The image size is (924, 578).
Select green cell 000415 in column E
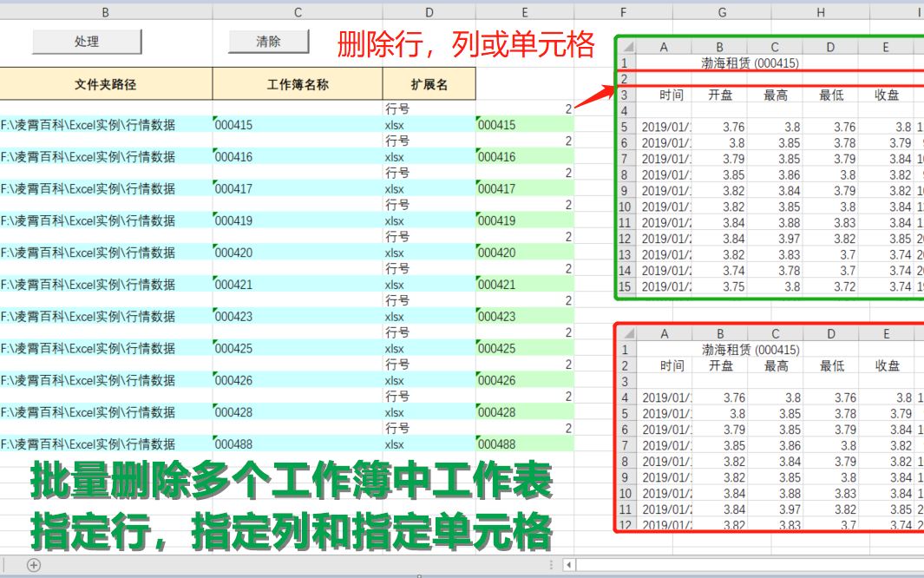(x=524, y=124)
